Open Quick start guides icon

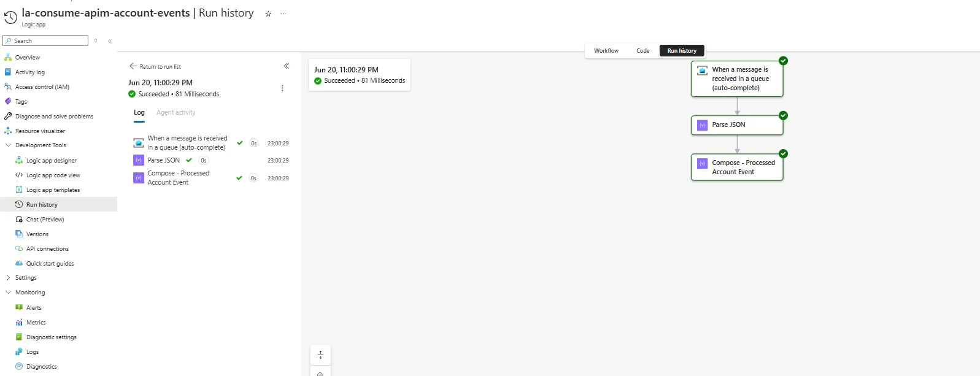tap(19, 263)
